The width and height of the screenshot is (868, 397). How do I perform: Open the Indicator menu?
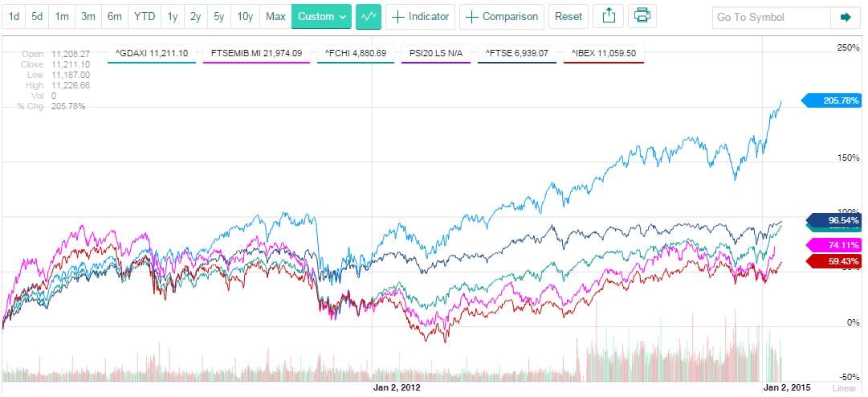[421, 16]
